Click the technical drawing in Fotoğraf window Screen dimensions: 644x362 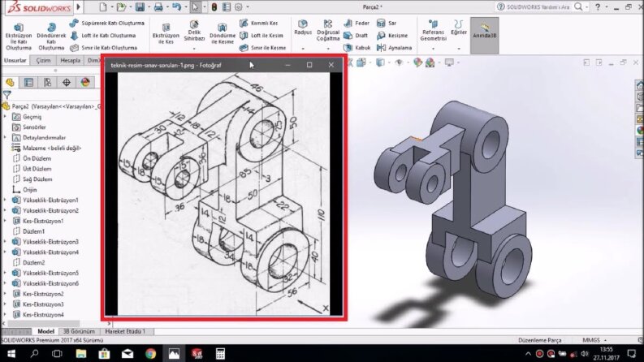[x=224, y=194]
